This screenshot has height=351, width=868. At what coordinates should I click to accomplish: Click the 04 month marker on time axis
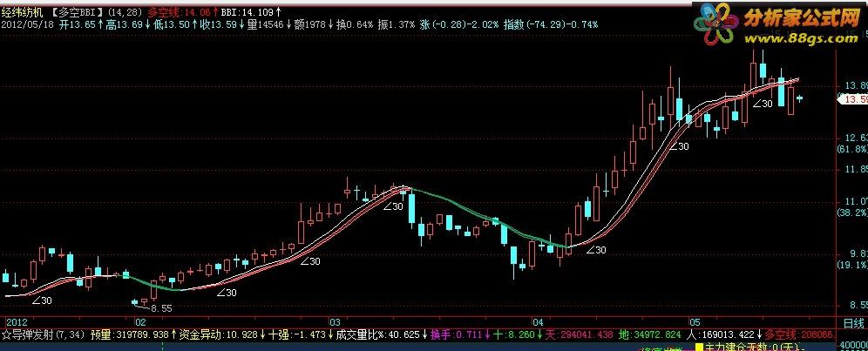(x=537, y=321)
